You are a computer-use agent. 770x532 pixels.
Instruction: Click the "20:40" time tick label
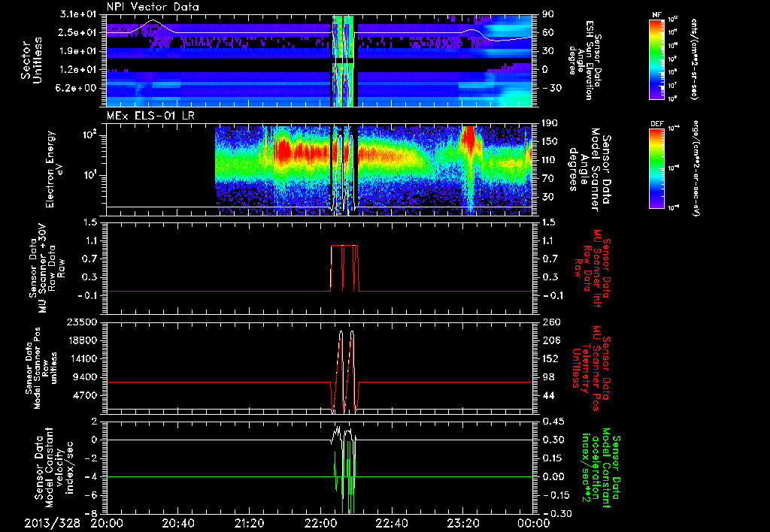pos(179,523)
